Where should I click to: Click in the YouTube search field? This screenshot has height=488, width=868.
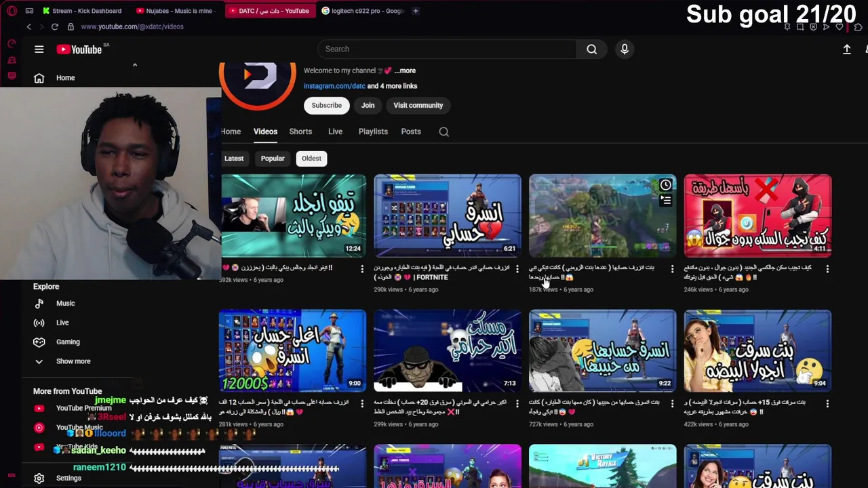(448, 49)
